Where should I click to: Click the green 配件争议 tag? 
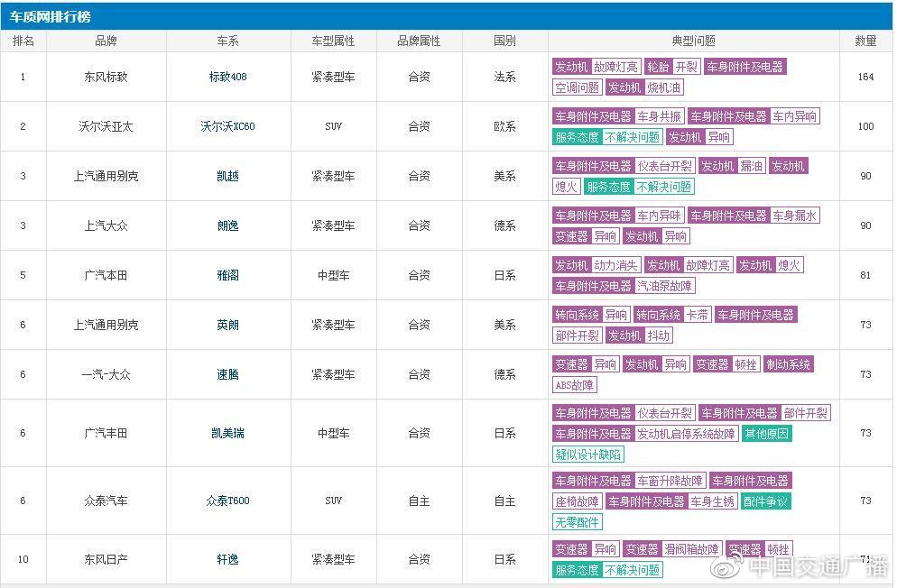pyautogui.click(x=765, y=501)
